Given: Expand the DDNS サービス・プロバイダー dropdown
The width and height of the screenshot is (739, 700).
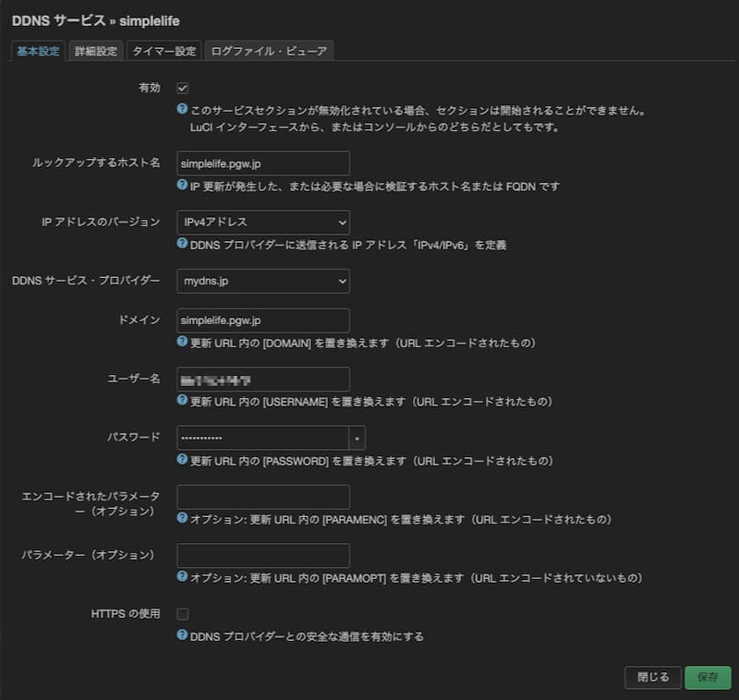Looking at the screenshot, I should click(262, 280).
